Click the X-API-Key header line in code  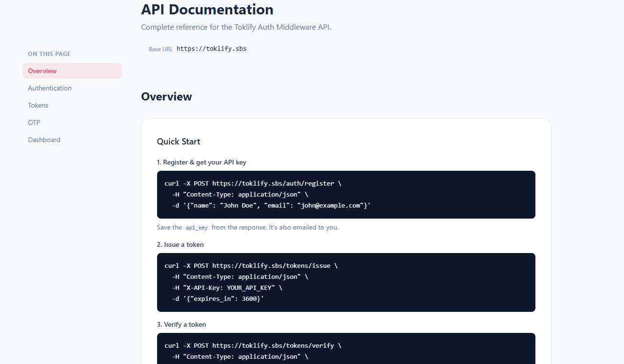(x=227, y=287)
